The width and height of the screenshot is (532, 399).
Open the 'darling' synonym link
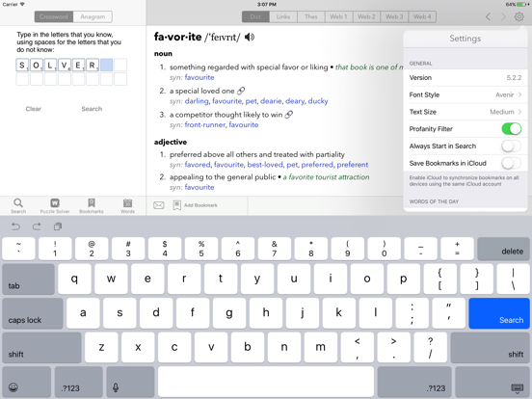[197, 101]
